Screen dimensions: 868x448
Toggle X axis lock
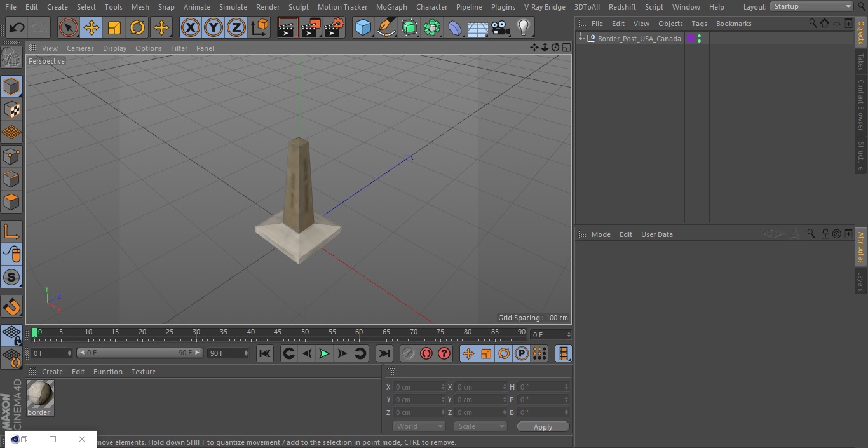[x=191, y=27]
